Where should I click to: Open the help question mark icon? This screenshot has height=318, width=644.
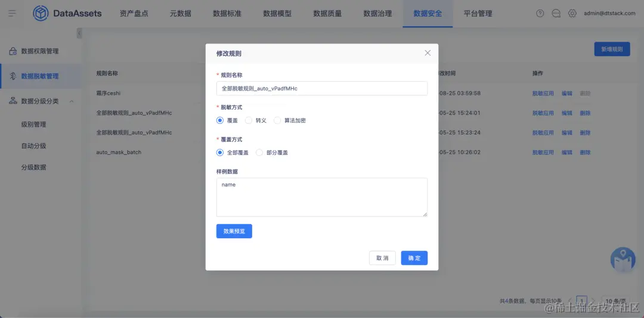[540, 14]
